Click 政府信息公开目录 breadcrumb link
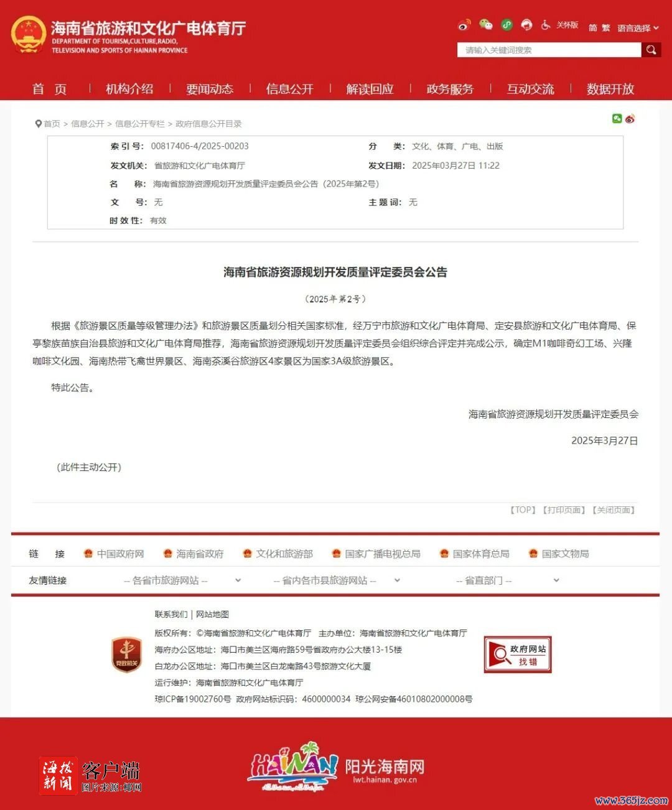Image resolution: width=672 pixels, height=810 pixels. click(x=208, y=124)
